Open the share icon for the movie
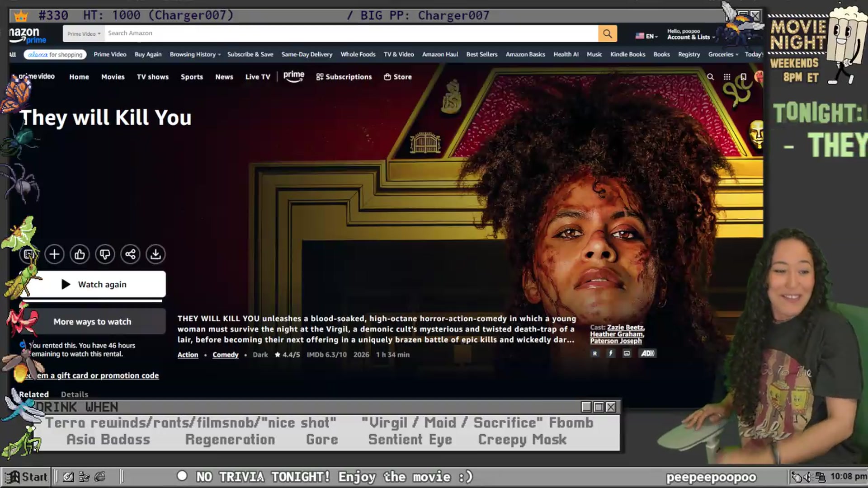The image size is (868, 488). (130, 254)
